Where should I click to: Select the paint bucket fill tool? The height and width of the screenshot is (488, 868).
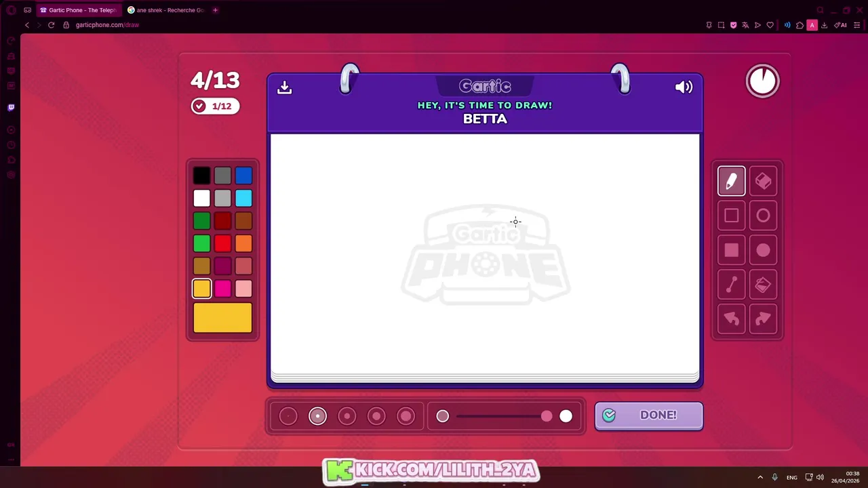pyautogui.click(x=763, y=285)
